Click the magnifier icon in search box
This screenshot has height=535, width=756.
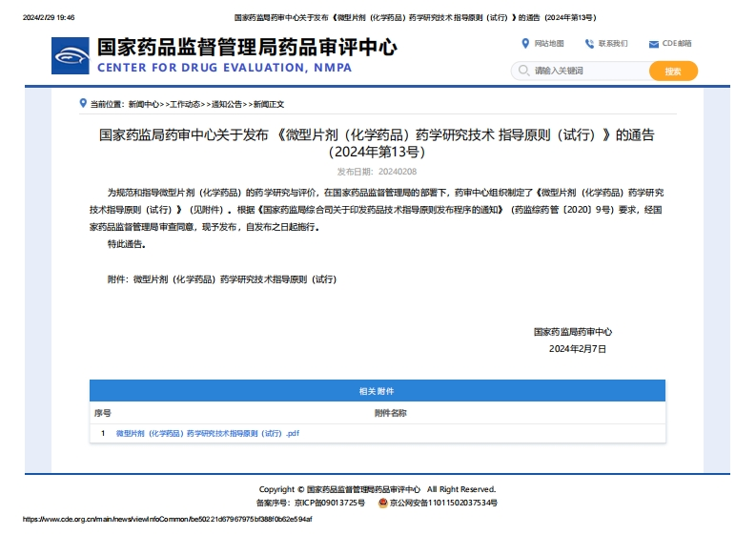pos(523,71)
